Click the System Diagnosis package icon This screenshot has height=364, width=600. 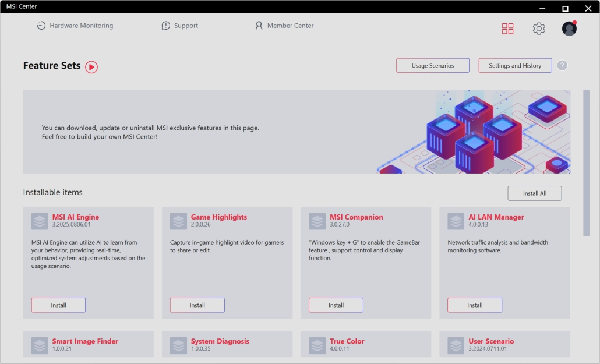click(178, 345)
